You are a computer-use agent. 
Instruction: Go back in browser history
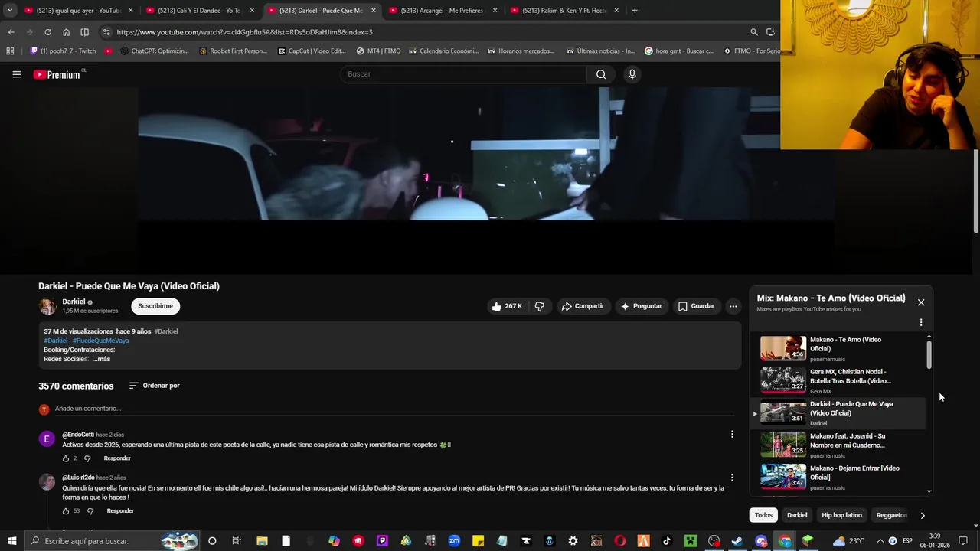coord(11,32)
